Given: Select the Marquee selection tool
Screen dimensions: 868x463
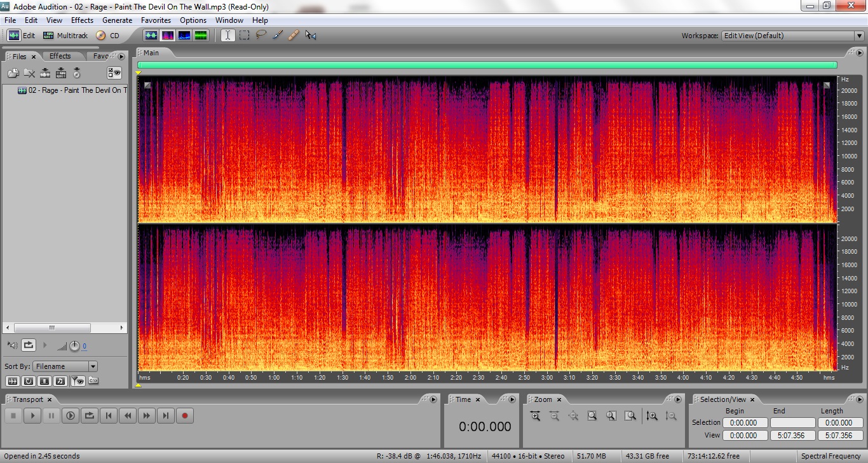Looking at the screenshot, I should click(x=244, y=36).
